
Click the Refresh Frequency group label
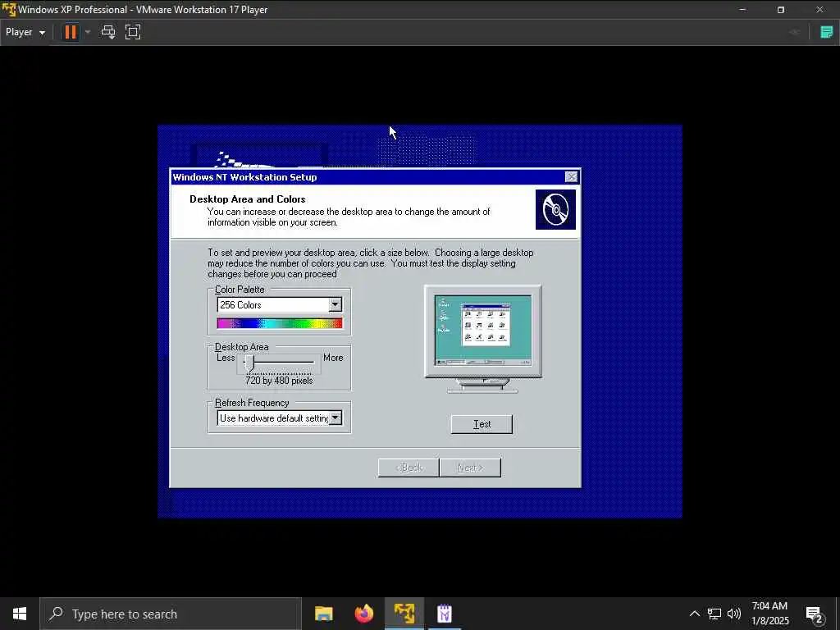[x=252, y=403]
